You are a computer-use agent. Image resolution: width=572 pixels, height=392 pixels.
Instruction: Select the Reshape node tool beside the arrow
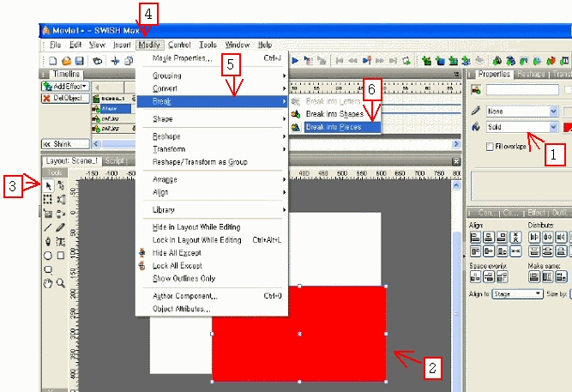61,186
